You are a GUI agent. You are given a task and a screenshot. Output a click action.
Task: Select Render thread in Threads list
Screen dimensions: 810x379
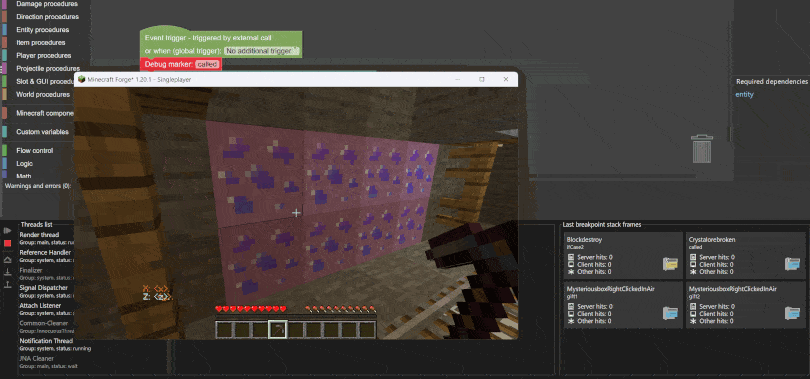45,238
